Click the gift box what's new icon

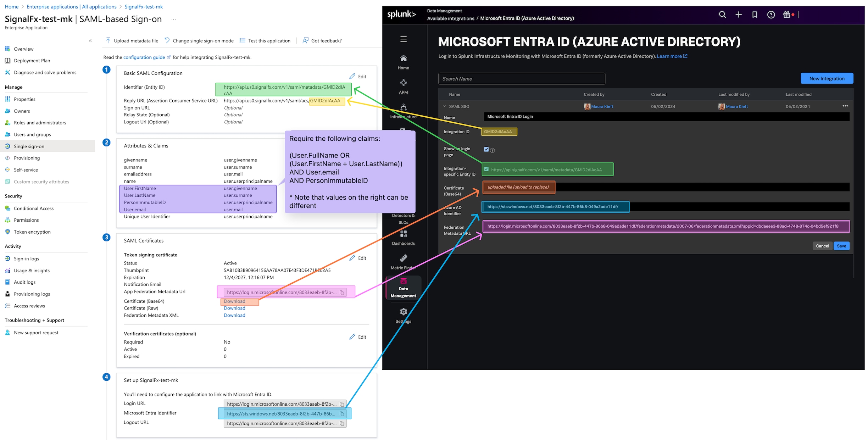pos(787,15)
